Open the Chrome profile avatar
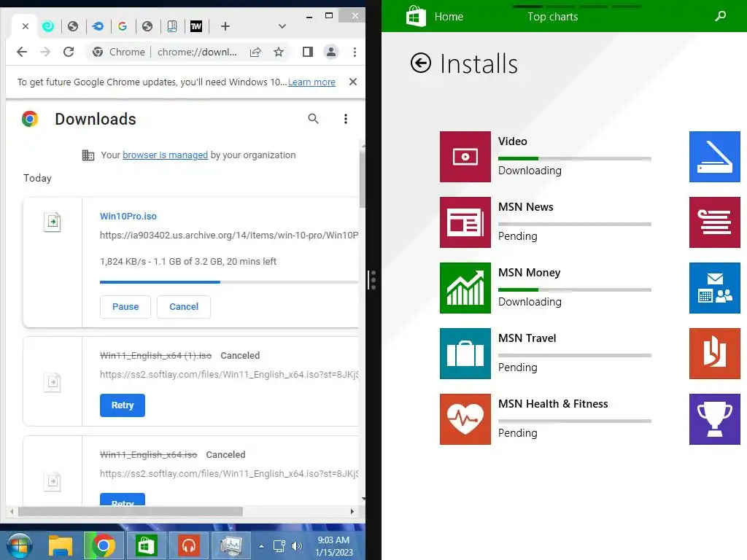The image size is (747, 560). 331,52
